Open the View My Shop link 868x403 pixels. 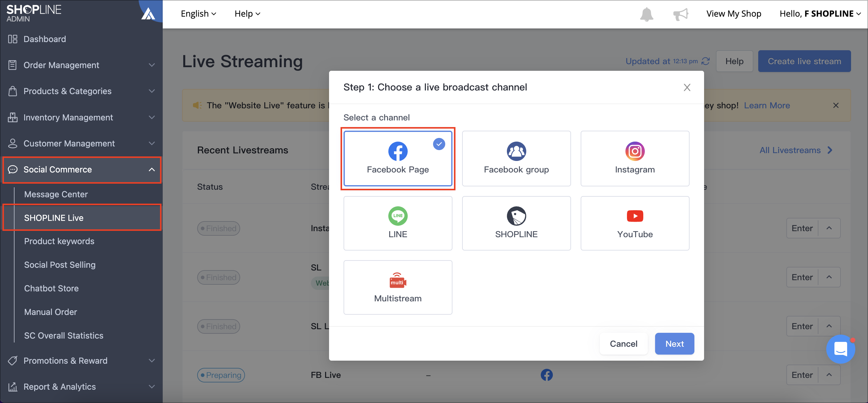[733, 14]
